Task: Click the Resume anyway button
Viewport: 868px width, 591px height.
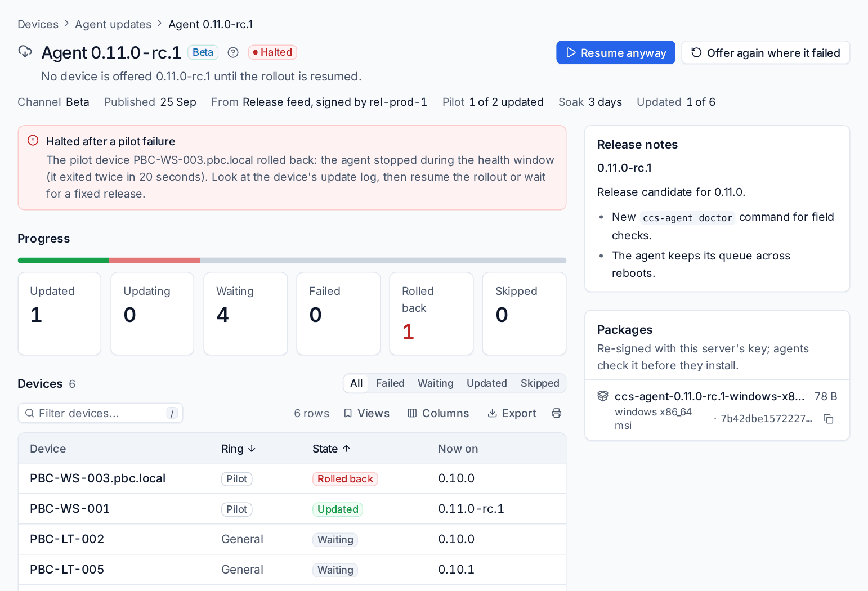Action: point(616,52)
